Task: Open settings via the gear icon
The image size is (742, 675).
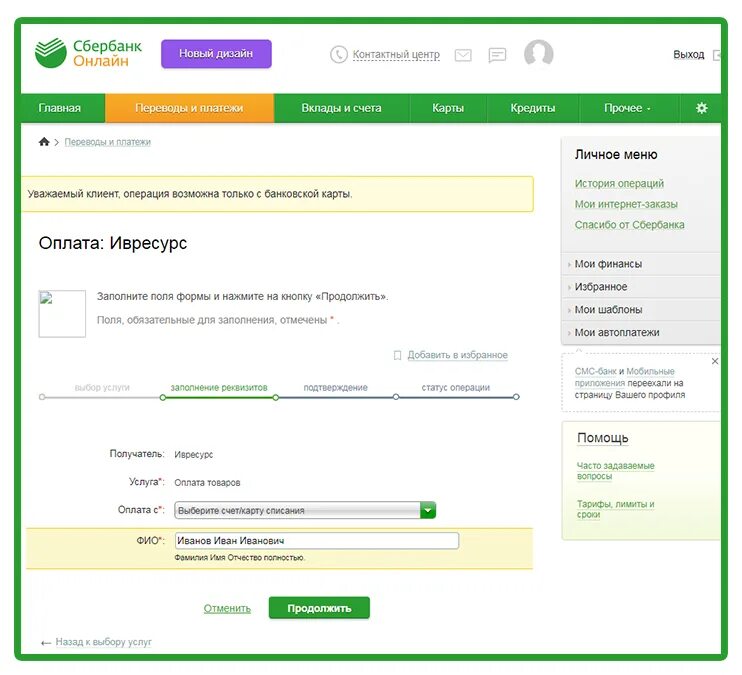Action: point(701,108)
